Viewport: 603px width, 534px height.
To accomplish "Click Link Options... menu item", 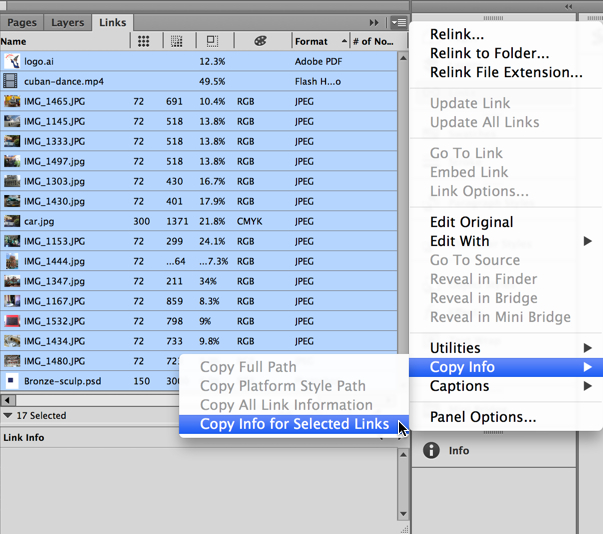I will tap(479, 191).
